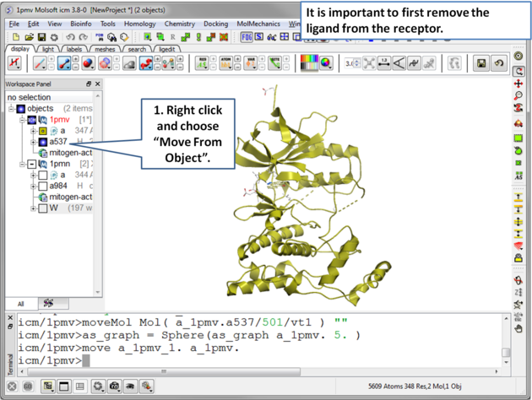Expand the a537 ligand tree node
Viewport: 532px width, 400px height.
33,142
